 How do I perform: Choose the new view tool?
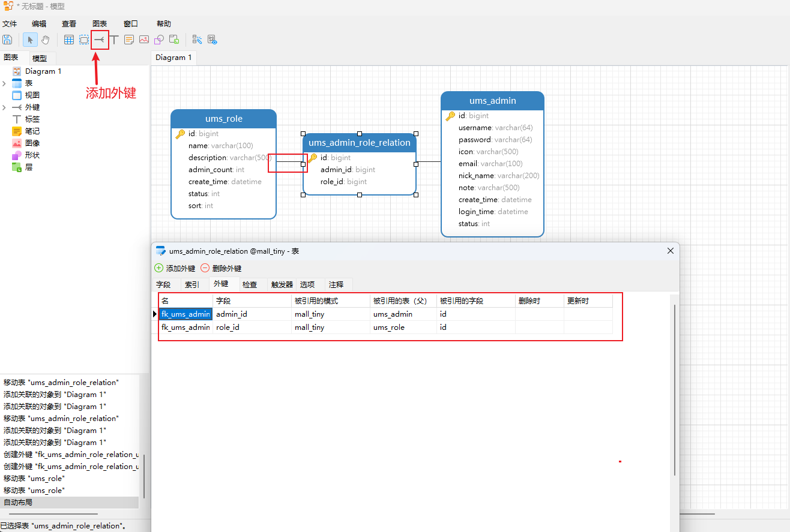point(84,40)
